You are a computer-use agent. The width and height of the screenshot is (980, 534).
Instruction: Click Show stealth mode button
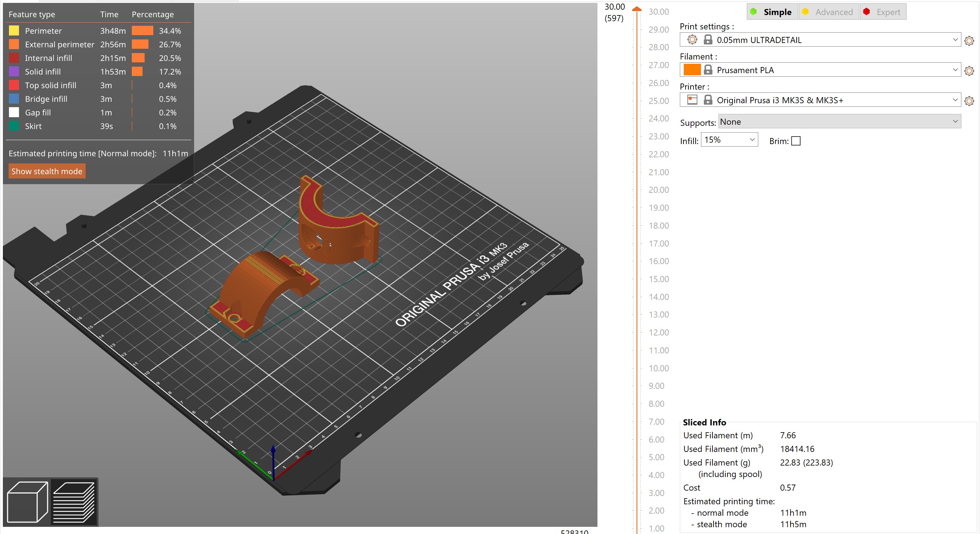tap(47, 171)
